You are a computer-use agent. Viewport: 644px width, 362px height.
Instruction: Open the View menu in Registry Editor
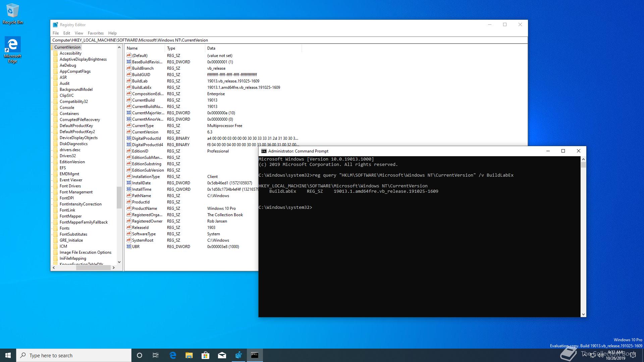[x=79, y=33]
